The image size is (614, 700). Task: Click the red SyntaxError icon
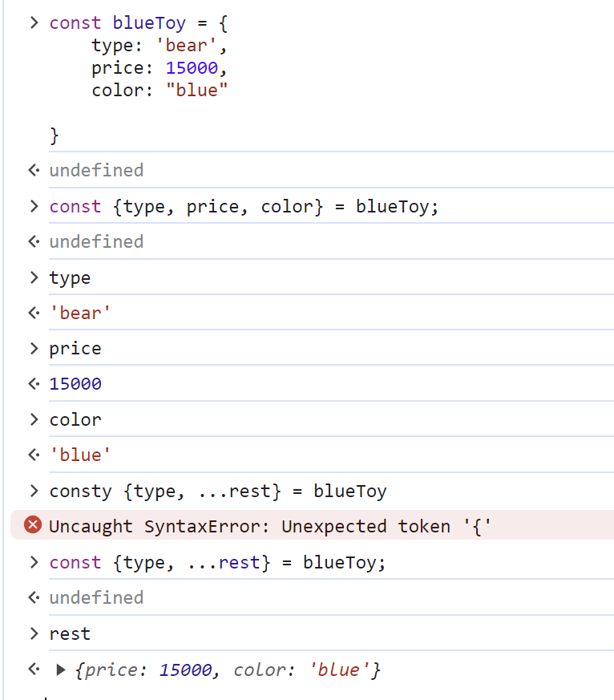[x=33, y=524]
